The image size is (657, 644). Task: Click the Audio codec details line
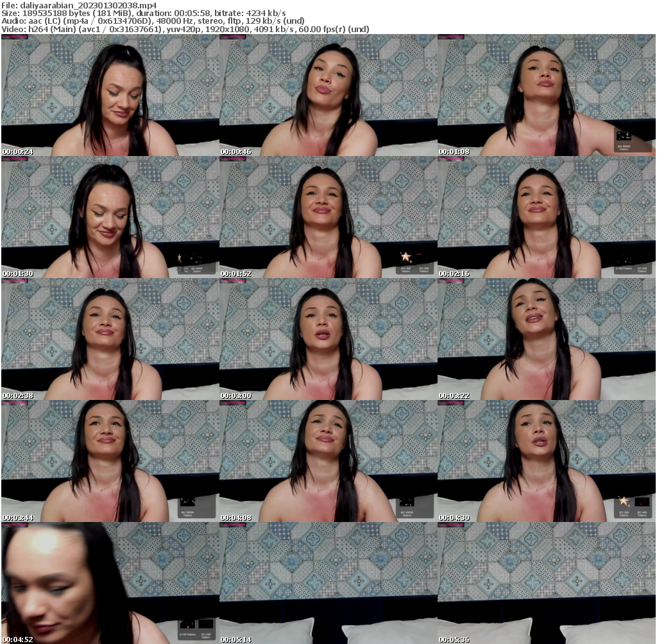point(154,21)
